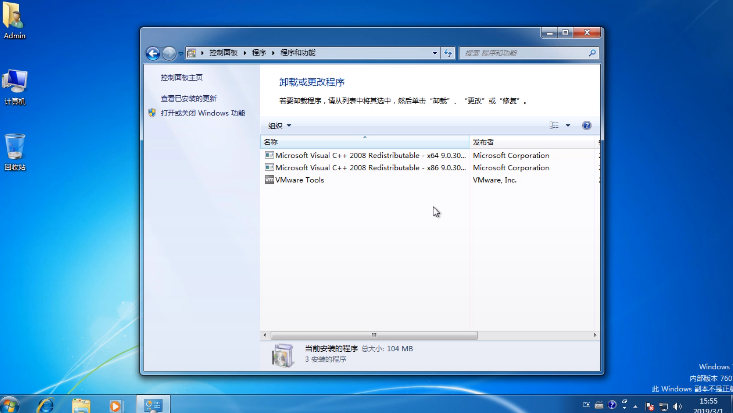Open the recent pages dropdown arrow
This screenshot has width=733, height=413.
180,54
